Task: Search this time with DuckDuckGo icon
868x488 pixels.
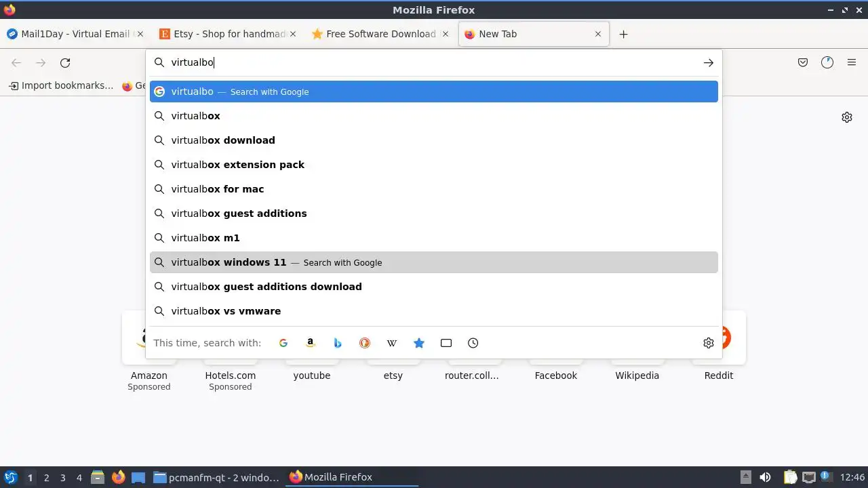Action: pyautogui.click(x=365, y=343)
